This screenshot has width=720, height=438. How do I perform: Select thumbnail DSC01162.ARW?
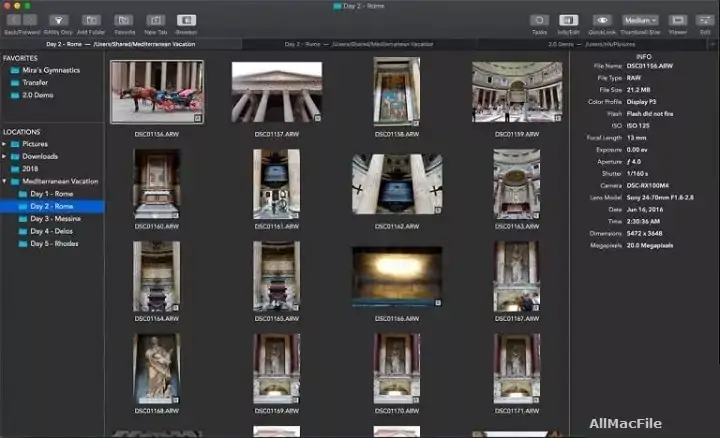click(397, 184)
